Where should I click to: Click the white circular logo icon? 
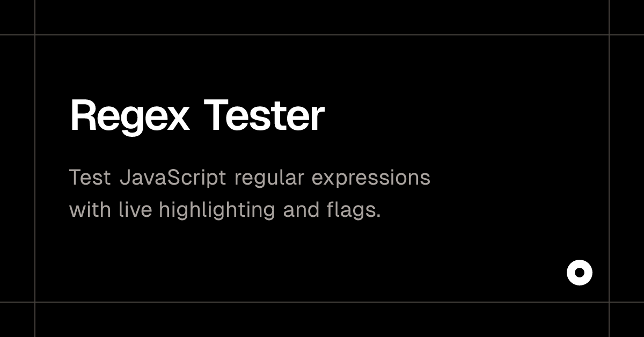coord(579,273)
